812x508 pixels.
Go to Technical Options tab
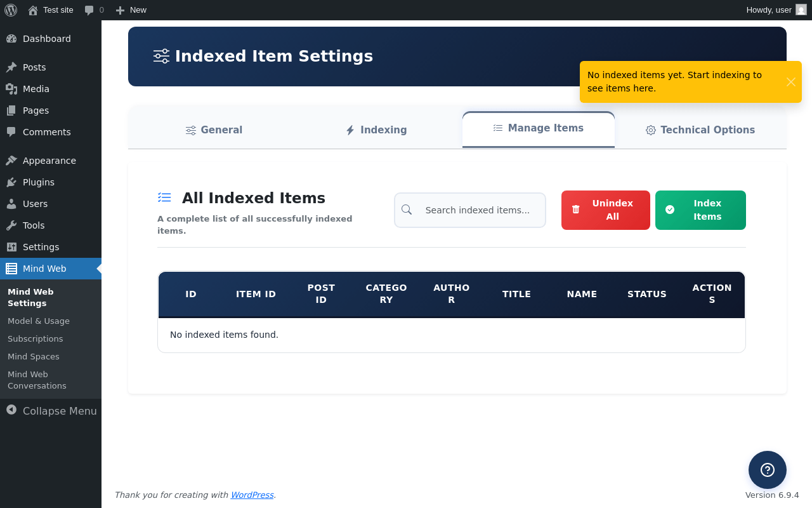[x=700, y=130]
